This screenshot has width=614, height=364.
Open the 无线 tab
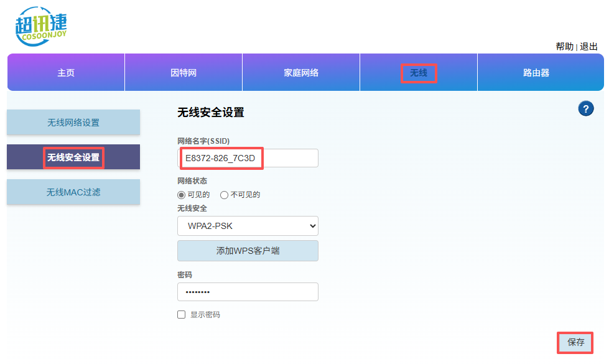418,73
